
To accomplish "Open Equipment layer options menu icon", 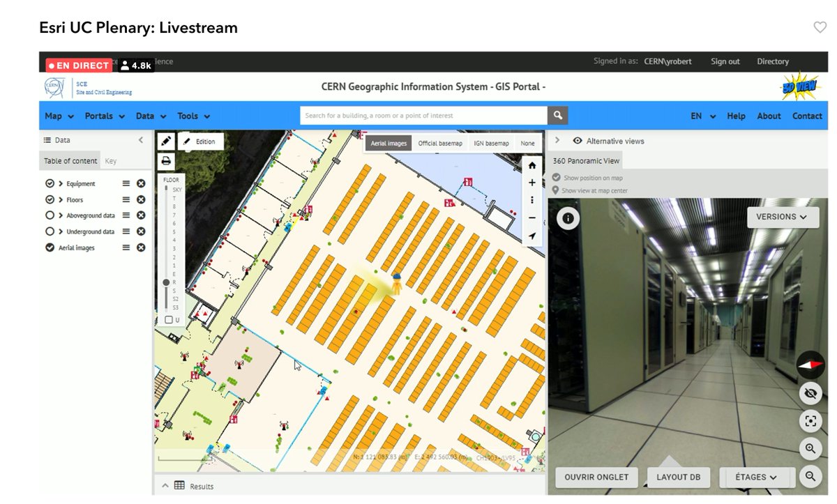I will [x=126, y=183].
